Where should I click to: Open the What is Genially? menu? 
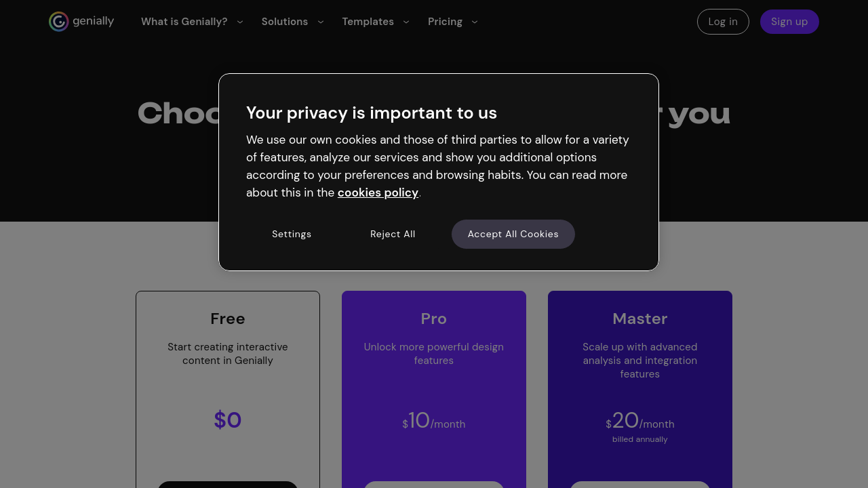pos(184,22)
